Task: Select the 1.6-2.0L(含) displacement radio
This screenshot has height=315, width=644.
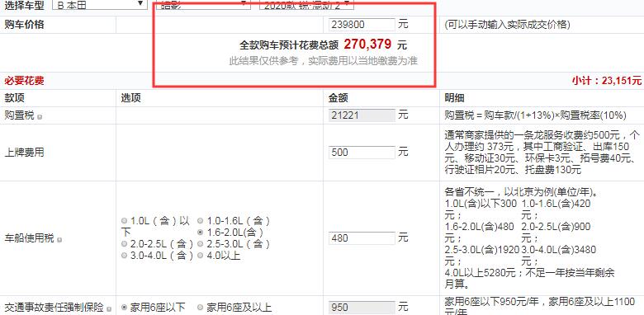Action: coord(200,233)
